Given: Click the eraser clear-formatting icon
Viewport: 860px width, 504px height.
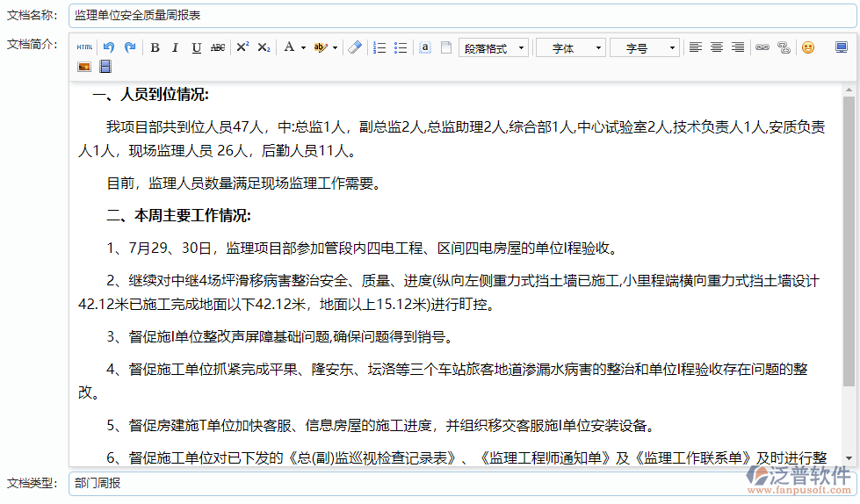Looking at the screenshot, I should [x=354, y=47].
